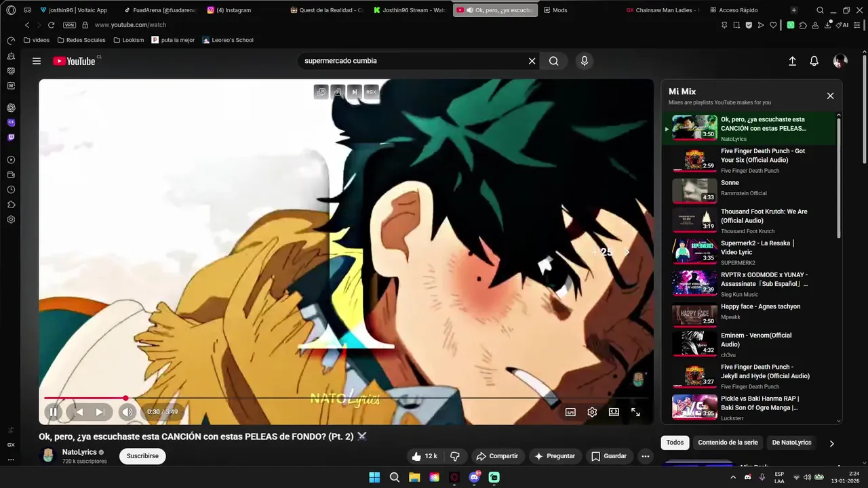This screenshot has height=488, width=868.
Task: Click the Preguntar button
Action: [x=555, y=456]
